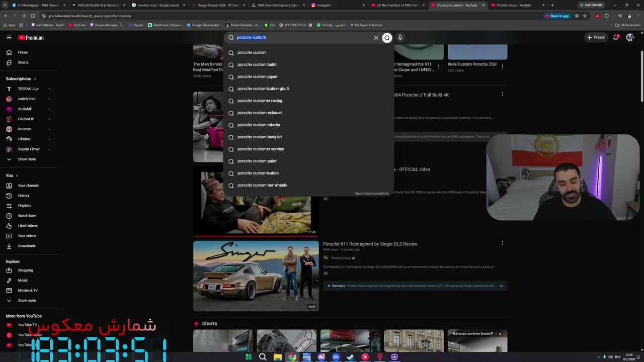The image size is (644, 362).
Task: Open the TEERAK channel subscription
Action: point(29,89)
